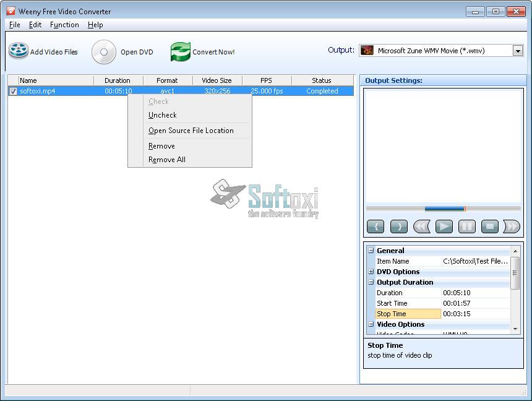This screenshot has height=401, width=532.
Task: Click the 25.000 fps cell
Action: click(267, 91)
